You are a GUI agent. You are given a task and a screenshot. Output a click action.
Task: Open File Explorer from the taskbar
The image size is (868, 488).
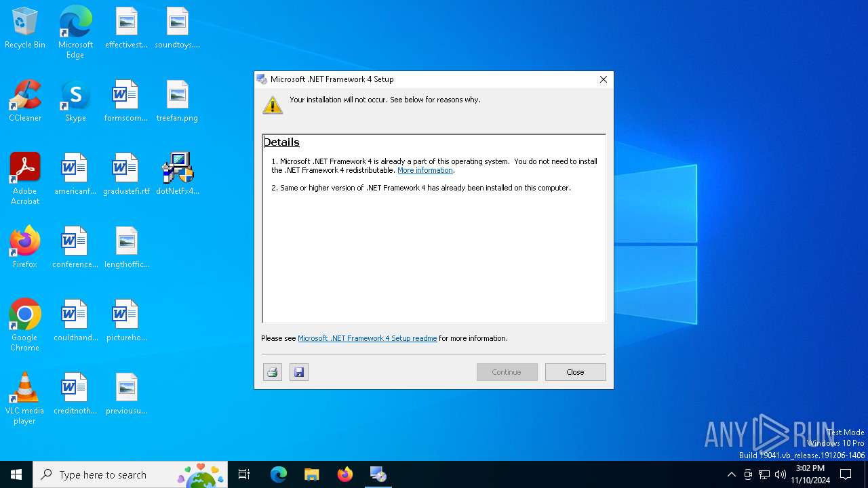(x=311, y=474)
